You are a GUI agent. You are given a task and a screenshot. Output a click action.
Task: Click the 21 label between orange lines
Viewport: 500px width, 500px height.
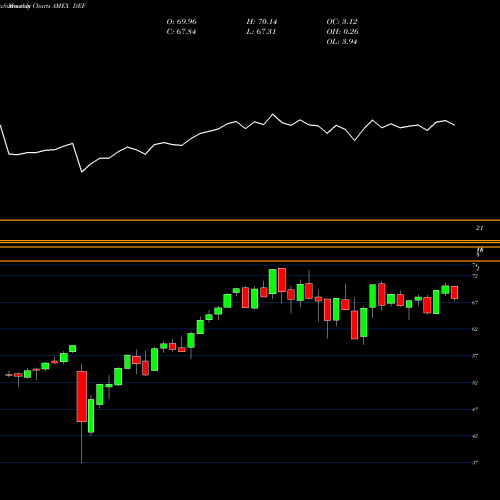(479, 228)
